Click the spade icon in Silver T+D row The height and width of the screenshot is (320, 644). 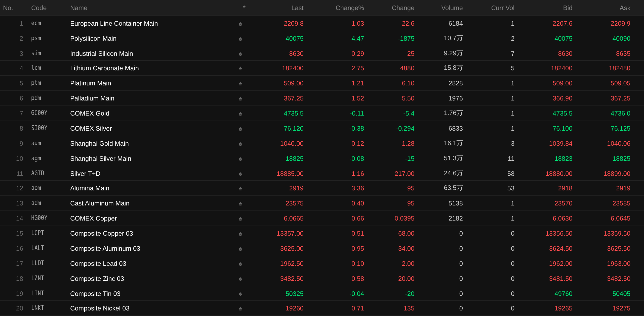(240, 174)
